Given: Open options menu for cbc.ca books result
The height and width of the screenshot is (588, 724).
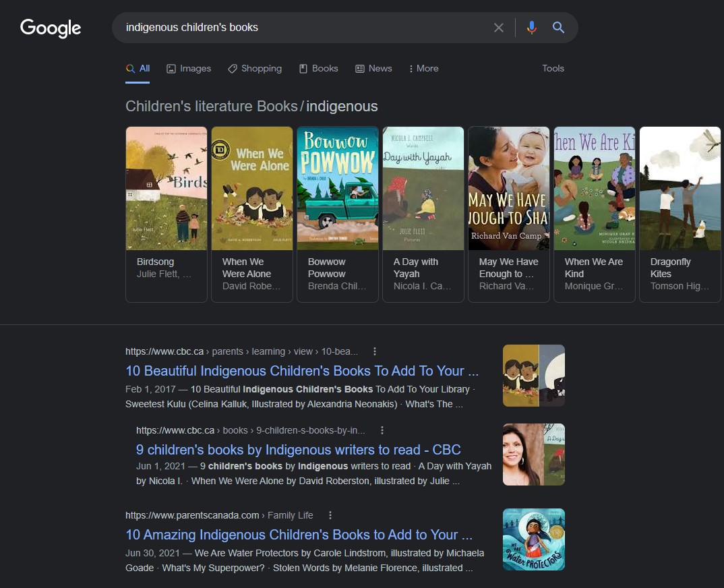Looking at the screenshot, I should [x=382, y=430].
